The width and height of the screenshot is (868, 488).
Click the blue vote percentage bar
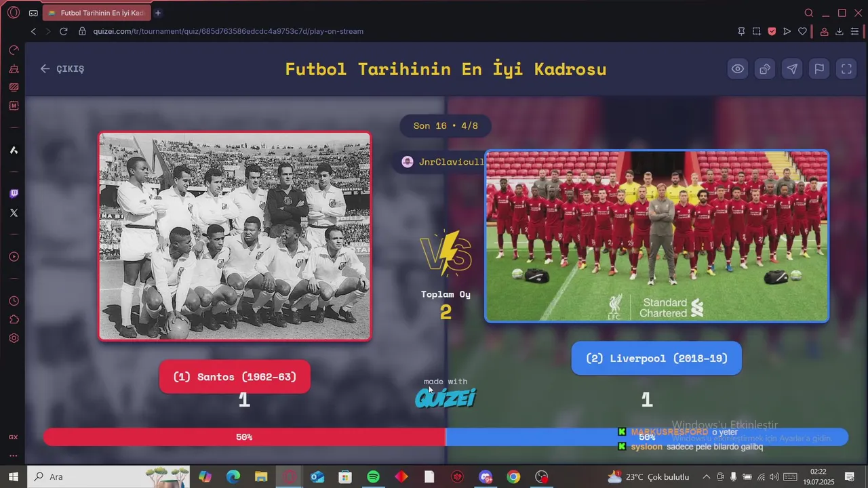(647, 437)
